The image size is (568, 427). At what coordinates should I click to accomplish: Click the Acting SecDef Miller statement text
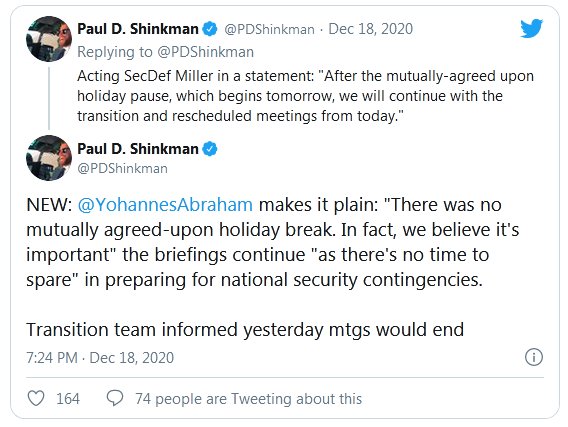click(x=305, y=96)
